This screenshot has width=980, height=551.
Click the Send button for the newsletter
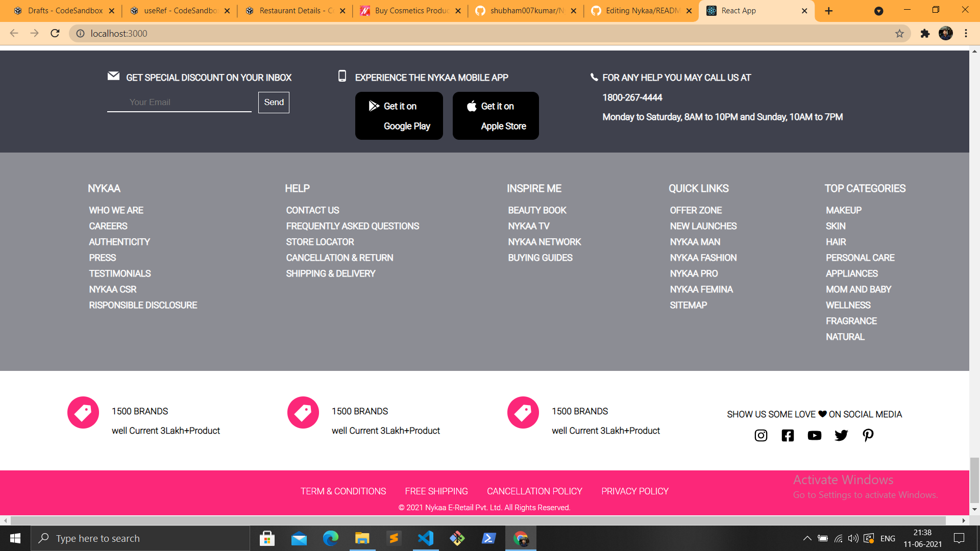(274, 102)
